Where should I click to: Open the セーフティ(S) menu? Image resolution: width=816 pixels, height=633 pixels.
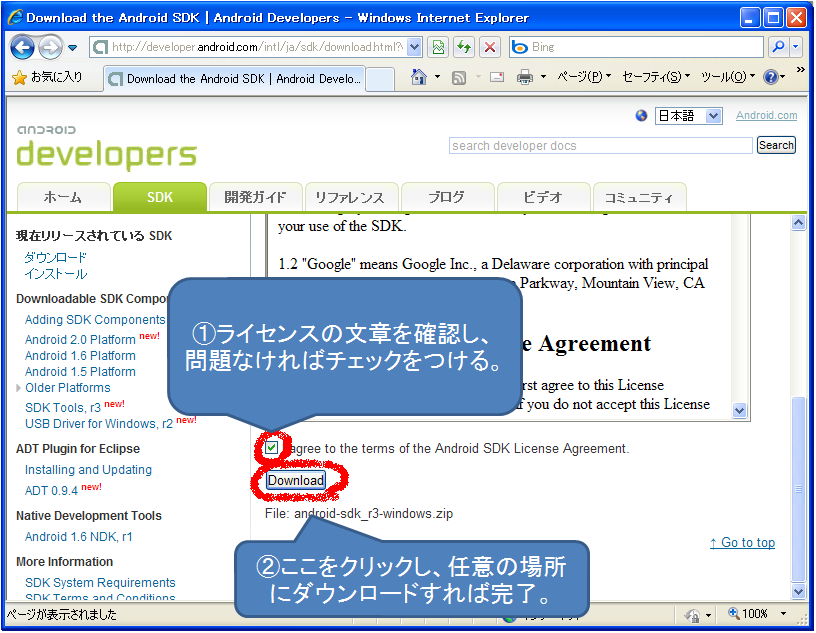(656, 77)
